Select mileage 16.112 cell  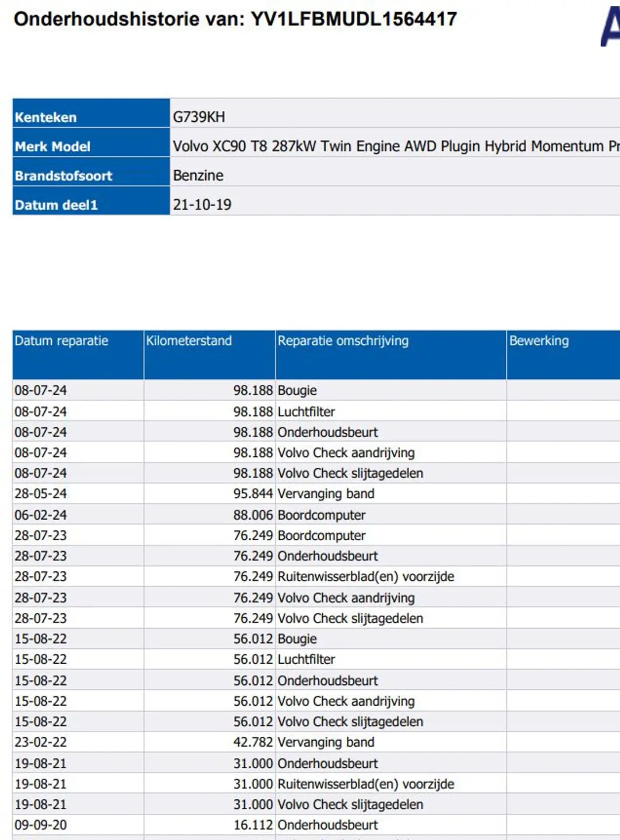(210, 825)
